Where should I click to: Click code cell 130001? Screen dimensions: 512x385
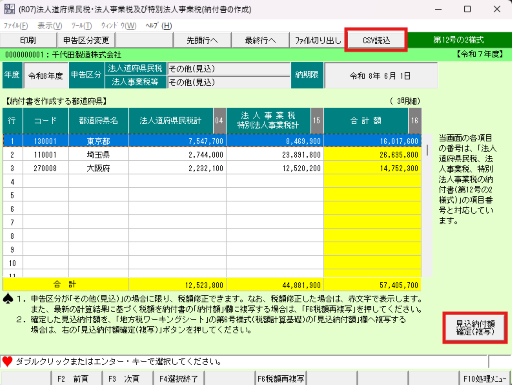pyautogui.click(x=45, y=141)
